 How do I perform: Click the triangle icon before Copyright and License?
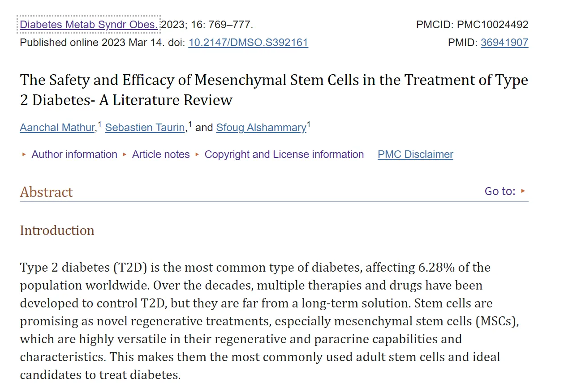pos(197,154)
